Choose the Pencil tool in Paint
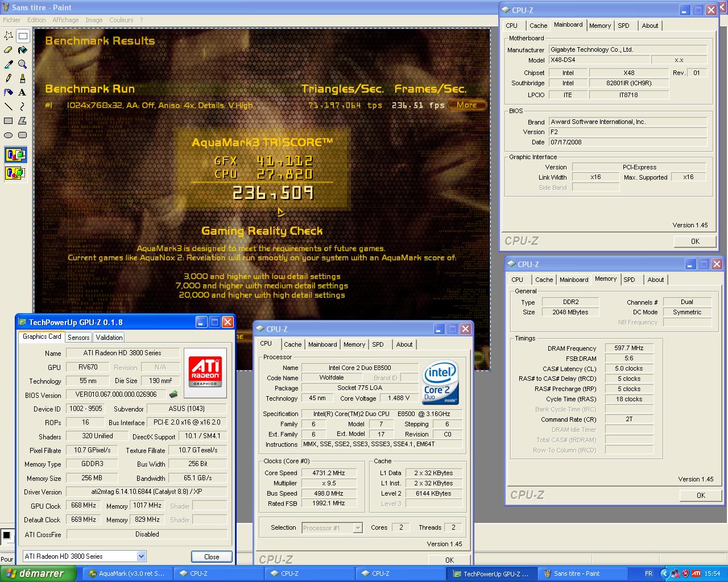 click(x=9, y=78)
